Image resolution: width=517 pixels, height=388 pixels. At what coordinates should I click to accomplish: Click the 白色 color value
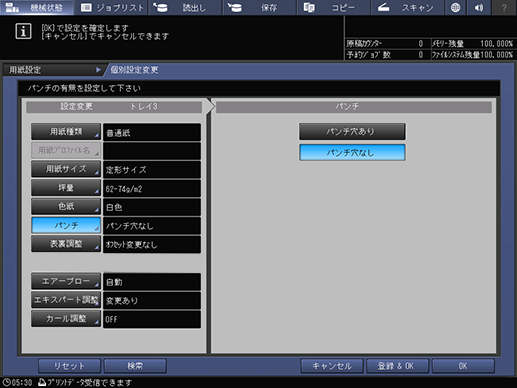pos(152,207)
